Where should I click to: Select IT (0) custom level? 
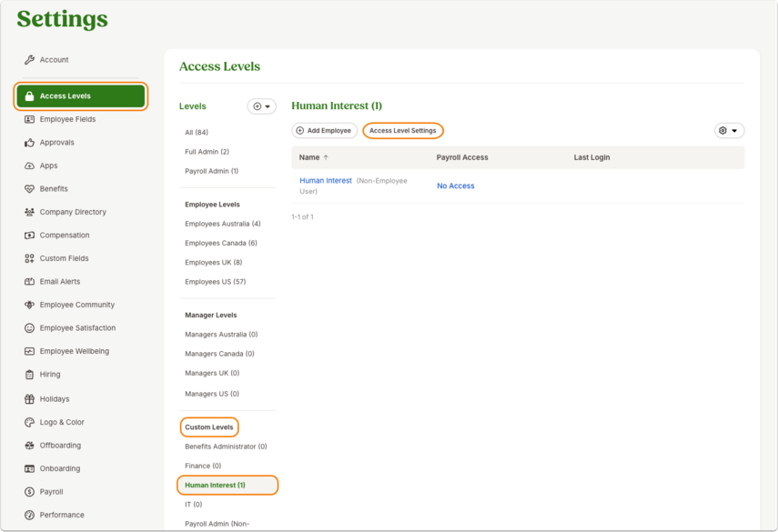click(x=194, y=505)
